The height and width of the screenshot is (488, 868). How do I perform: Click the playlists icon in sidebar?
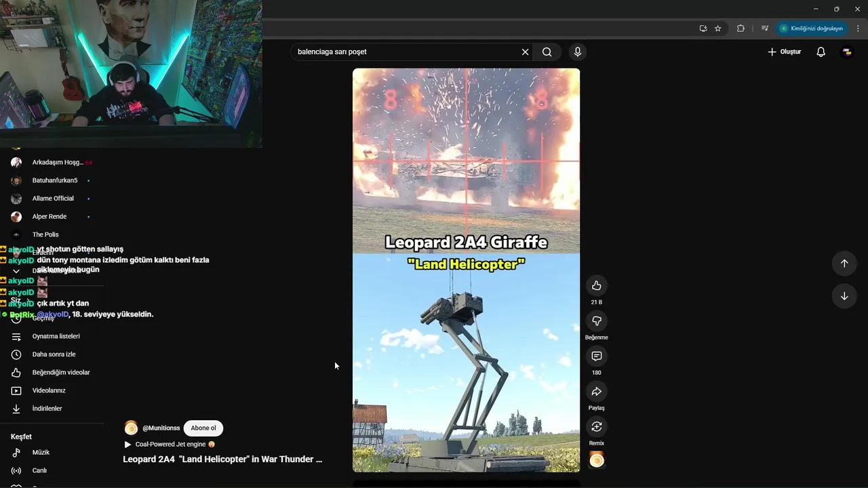point(16,336)
